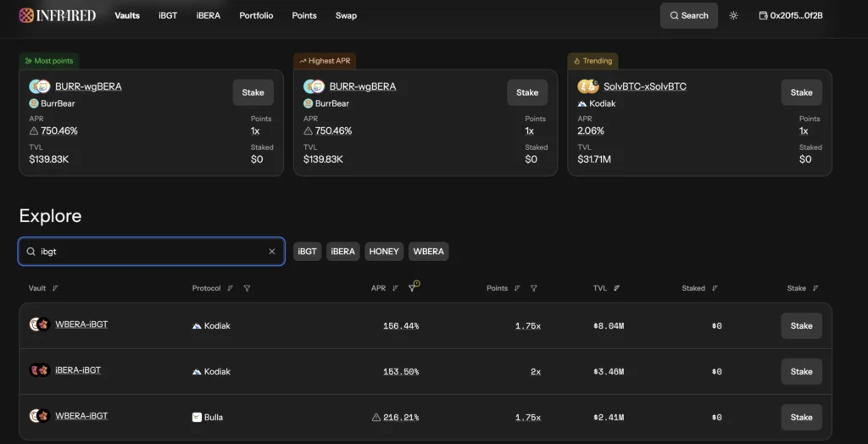Click the Bulla protocol name
The width and height of the screenshot is (868, 444).
tap(214, 418)
